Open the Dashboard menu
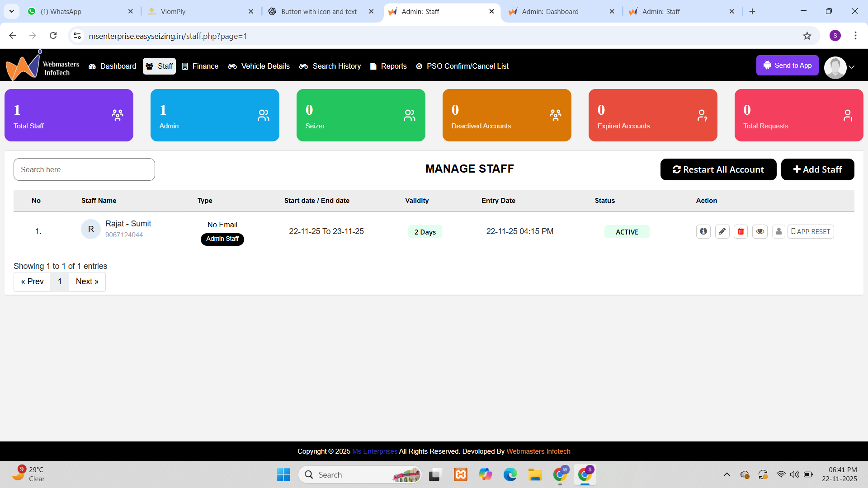 [x=113, y=66]
